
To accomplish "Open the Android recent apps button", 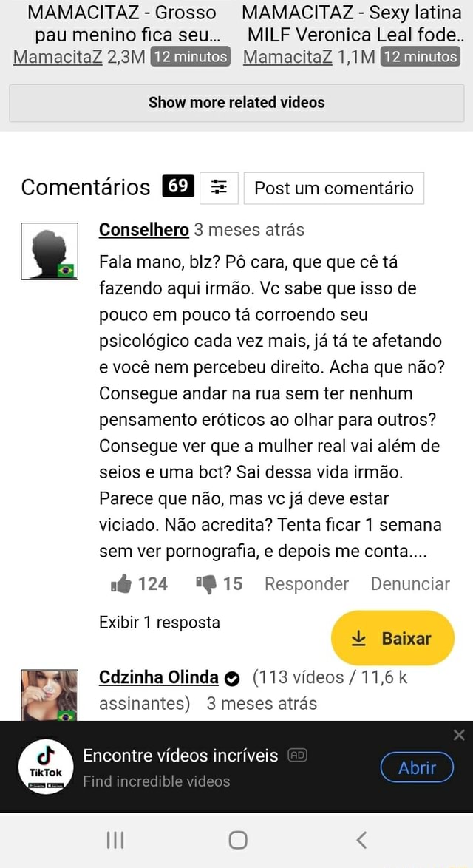I will 115,840.
